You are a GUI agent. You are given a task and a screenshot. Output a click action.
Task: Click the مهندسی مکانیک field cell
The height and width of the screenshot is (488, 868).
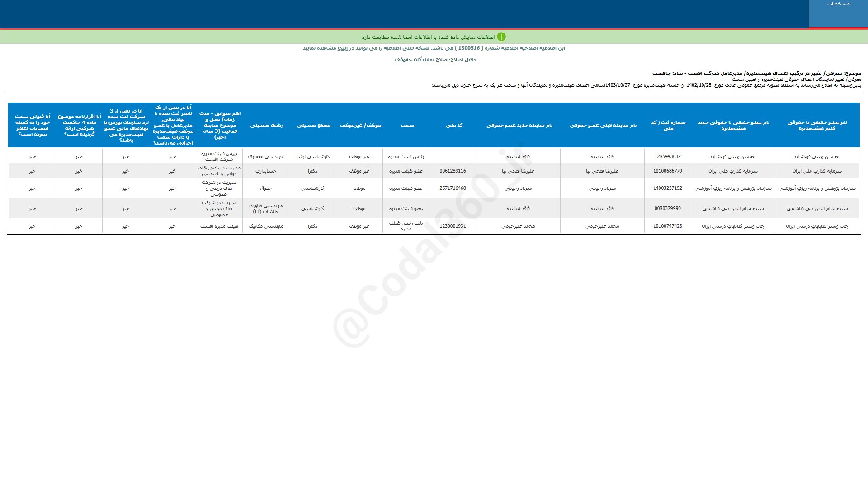[x=266, y=226]
